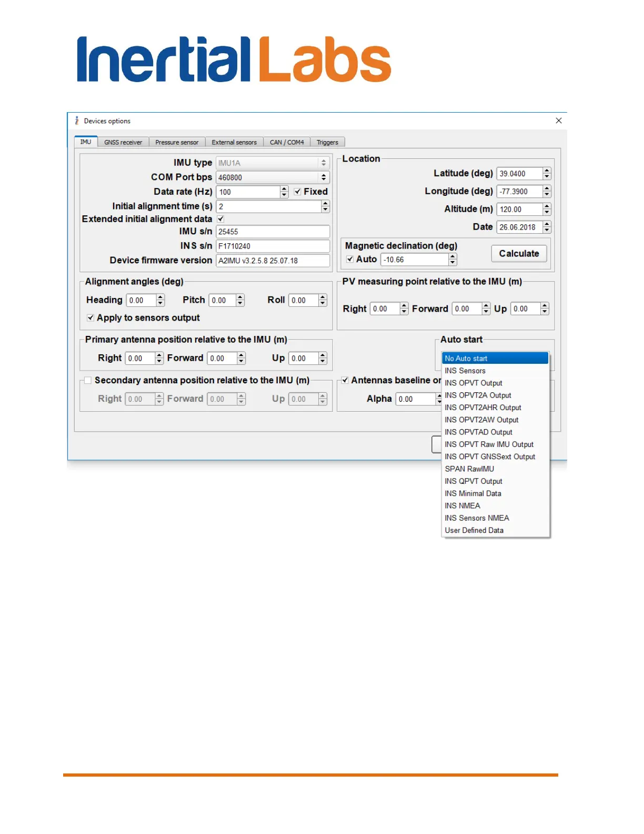Click PV measuring point Up spinner
This screenshot has height=834, width=644.
pyautogui.click(x=545, y=309)
